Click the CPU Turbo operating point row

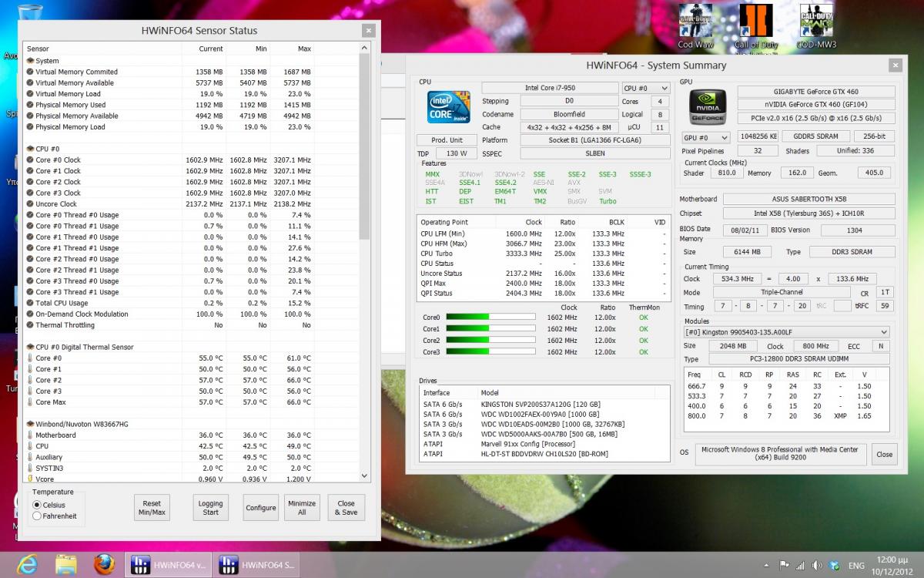click(x=544, y=254)
